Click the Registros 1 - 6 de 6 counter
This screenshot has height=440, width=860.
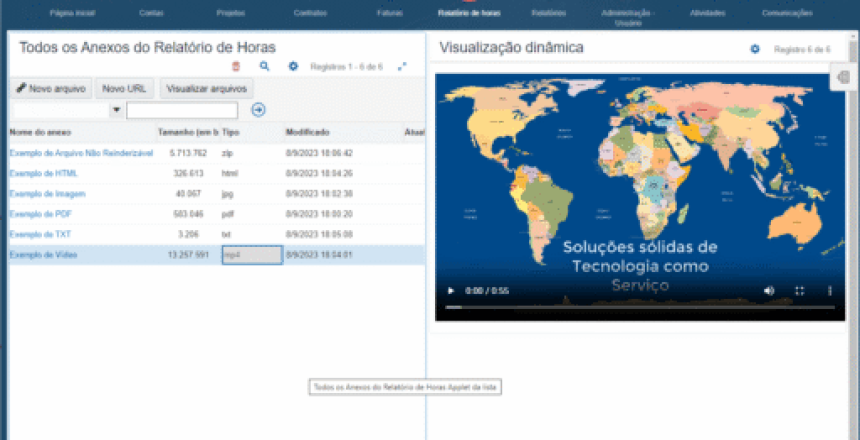pyautogui.click(x=347, y=67)
